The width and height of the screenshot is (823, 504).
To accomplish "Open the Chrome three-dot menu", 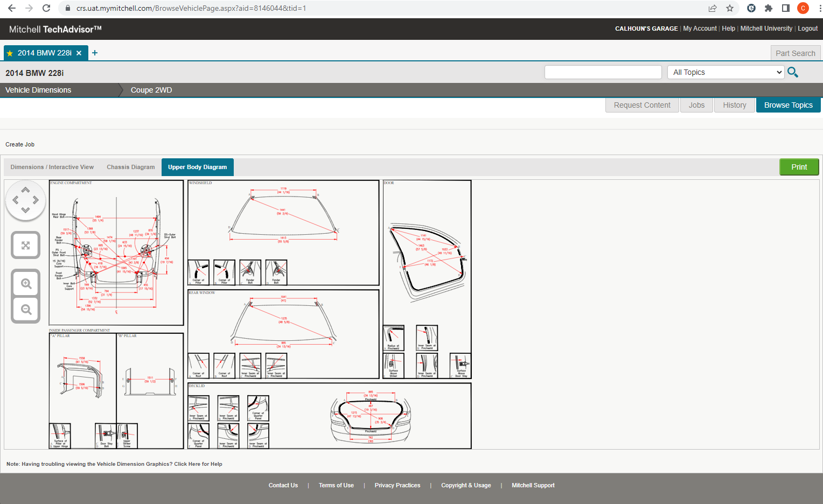I will [820, 8].
